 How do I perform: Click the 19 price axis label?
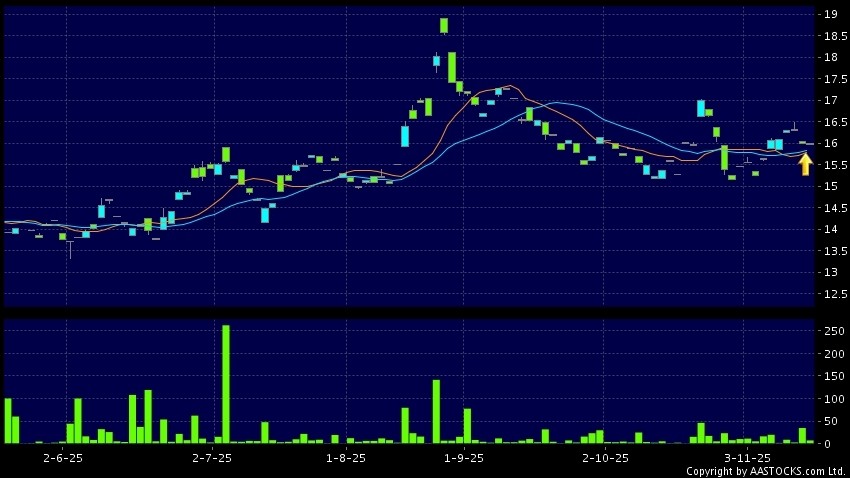click(830, 14)
